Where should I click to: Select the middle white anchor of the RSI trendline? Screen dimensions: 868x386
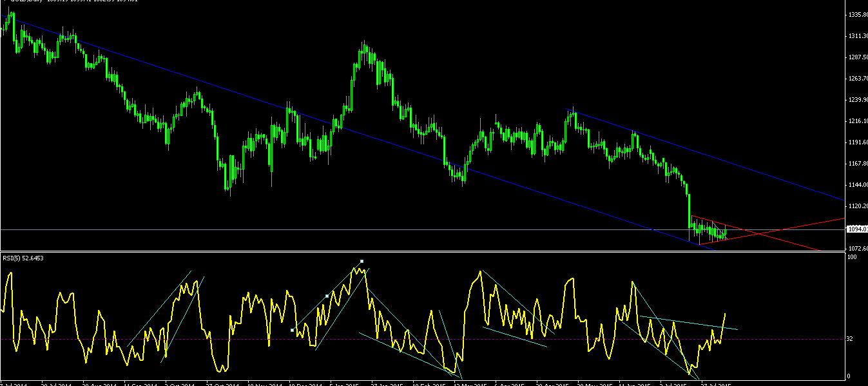(x=327, y=296)
